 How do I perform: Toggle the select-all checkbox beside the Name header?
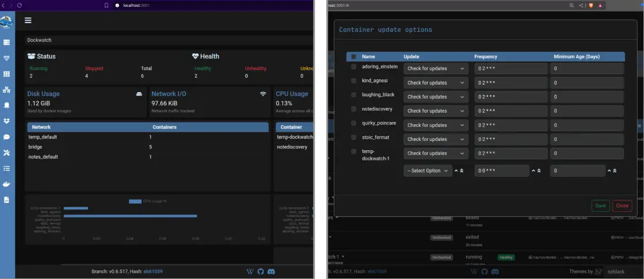[x=353, y=57]
